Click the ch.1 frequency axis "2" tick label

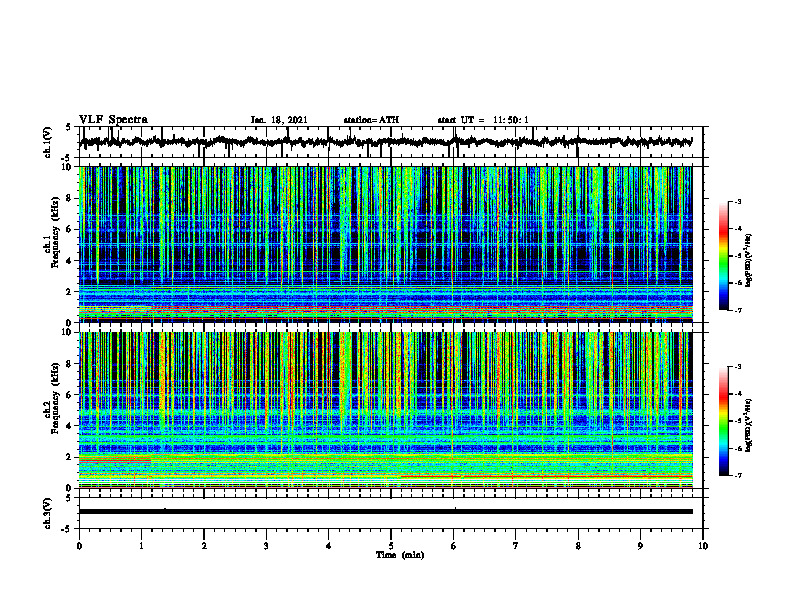point(69,292)
